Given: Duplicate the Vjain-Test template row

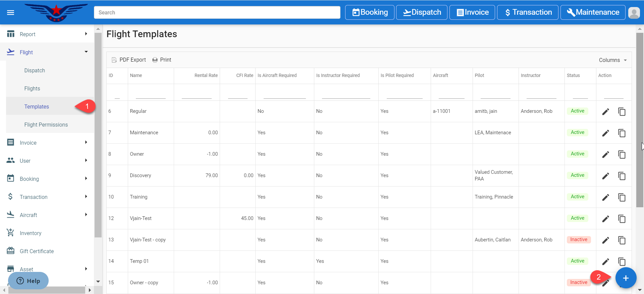Looking at the screenshot, I should [x=622, y=219].
